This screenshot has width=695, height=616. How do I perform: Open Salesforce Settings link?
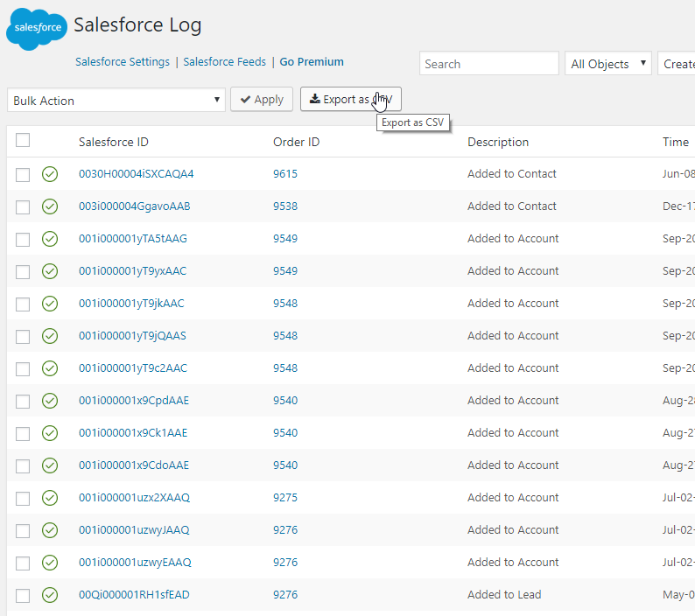(x=123, y=61)
